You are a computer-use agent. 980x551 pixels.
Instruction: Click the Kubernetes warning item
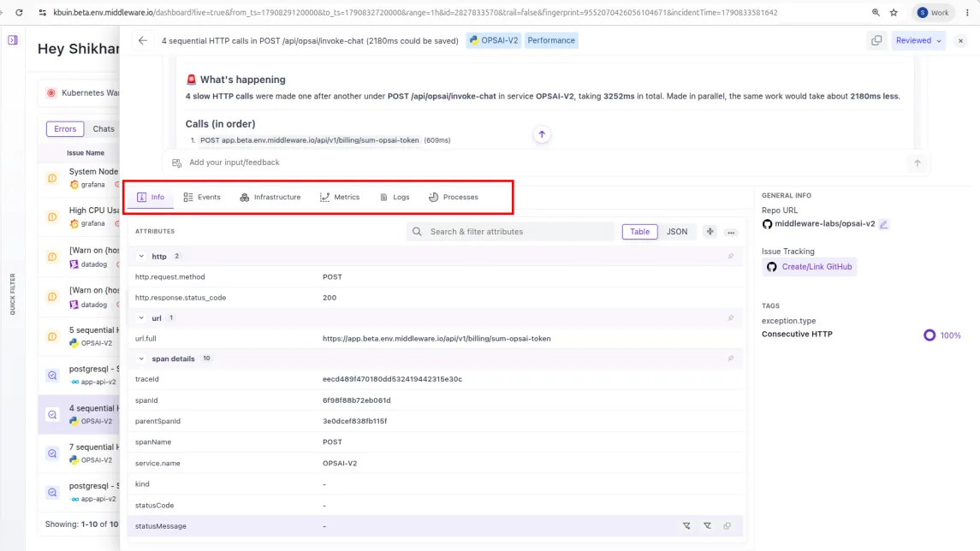(80, 93)
